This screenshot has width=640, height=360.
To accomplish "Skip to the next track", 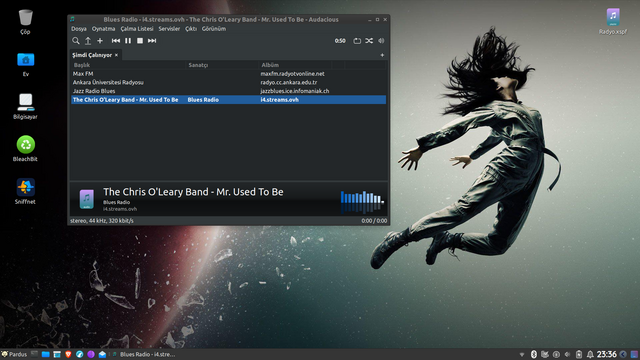I will point(152,41).
